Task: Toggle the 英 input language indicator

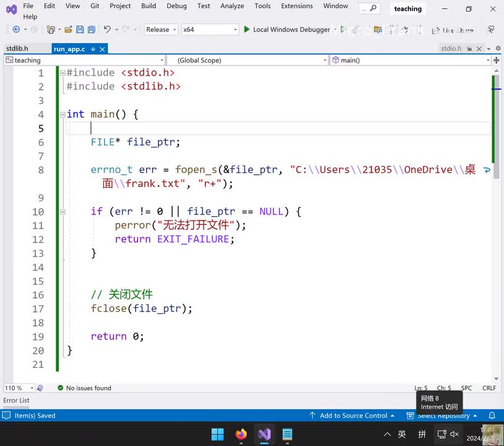Action: (x=402, y=434)
